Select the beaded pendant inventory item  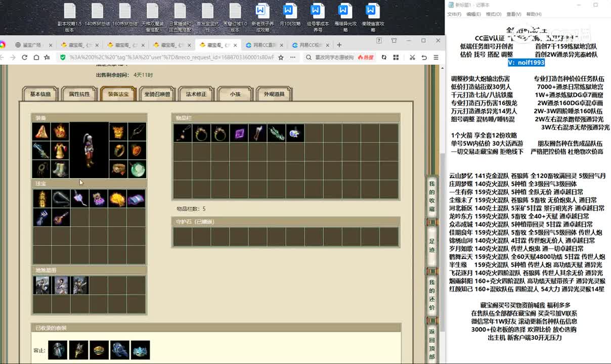(x=183, y=133)
